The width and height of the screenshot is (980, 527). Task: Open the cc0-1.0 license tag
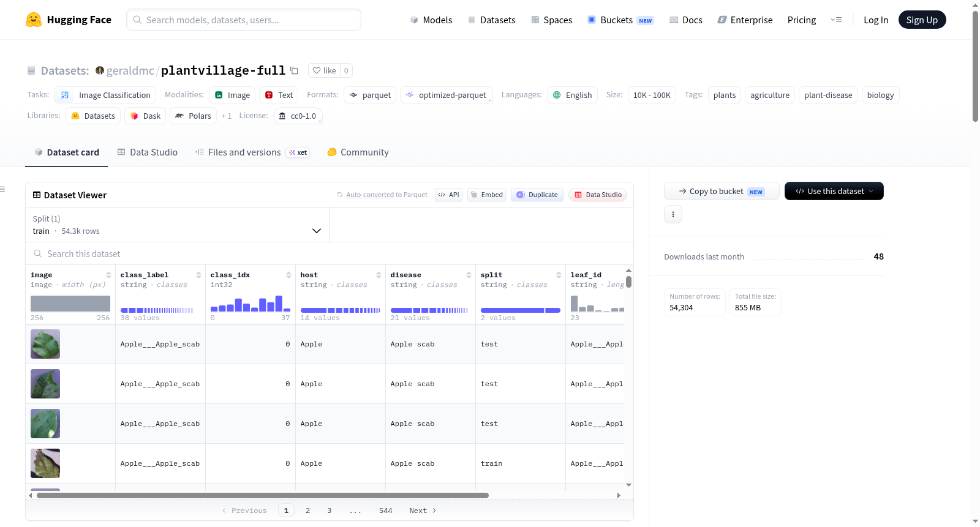coord(298,116)
